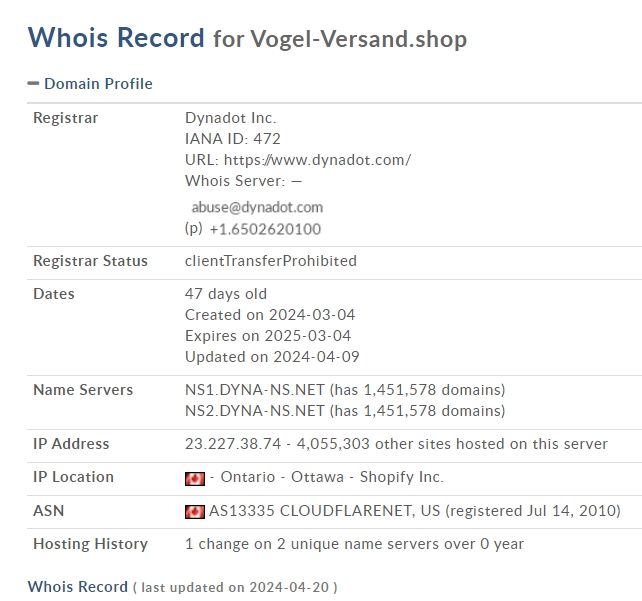This screenshot has height=601, width=642.
Task: Click the Whois Record section heading
Action: [x=78, y=587]
